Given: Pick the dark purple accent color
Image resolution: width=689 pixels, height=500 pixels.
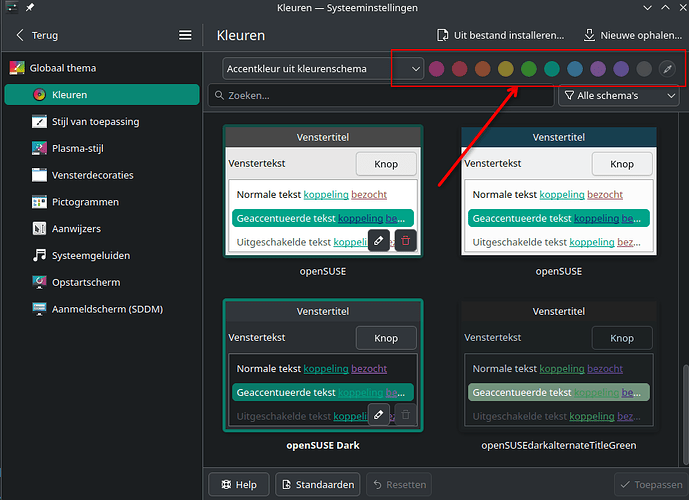Looking at the screenshot, I should point(621,69).
